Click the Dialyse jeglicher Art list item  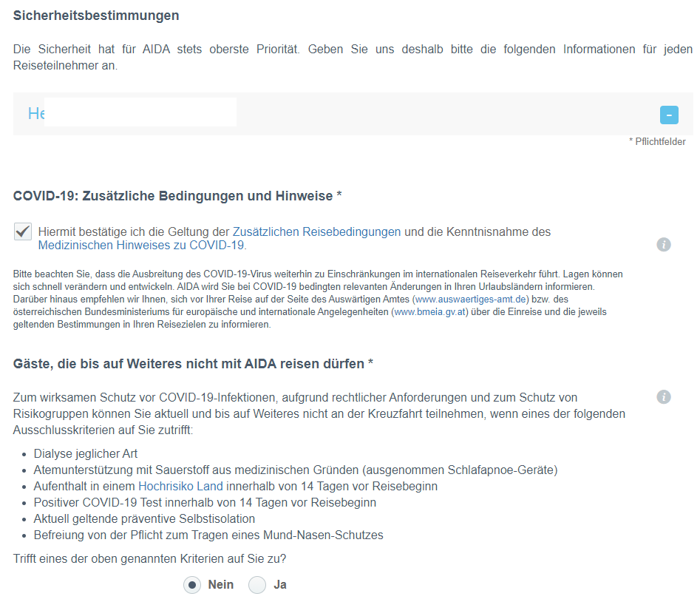click(x=86, y=453)
